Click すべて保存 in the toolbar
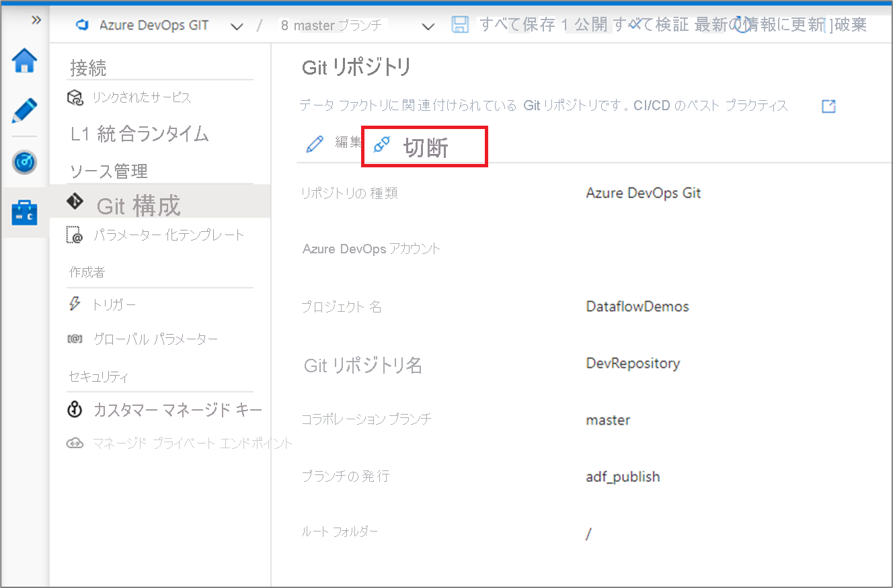Screen dimensions: 893x588 pos(516,26)
